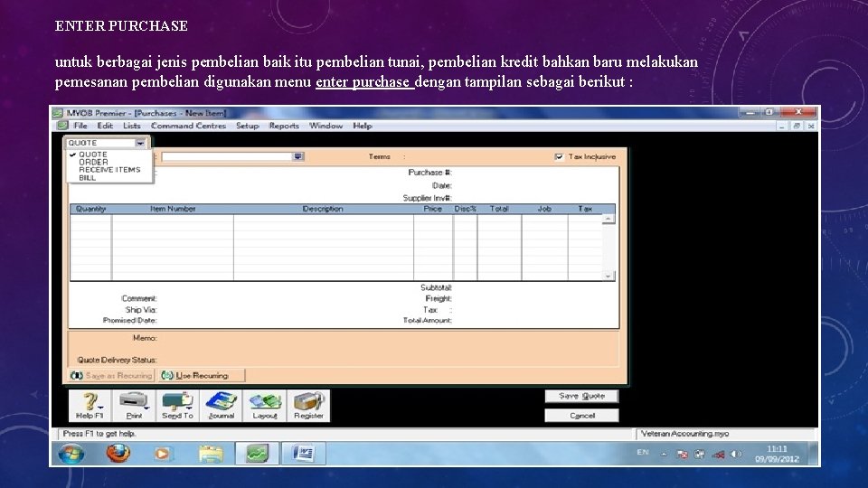Click the Supplier Inv# label
This screenshot has height=488, width=868.
428,198
